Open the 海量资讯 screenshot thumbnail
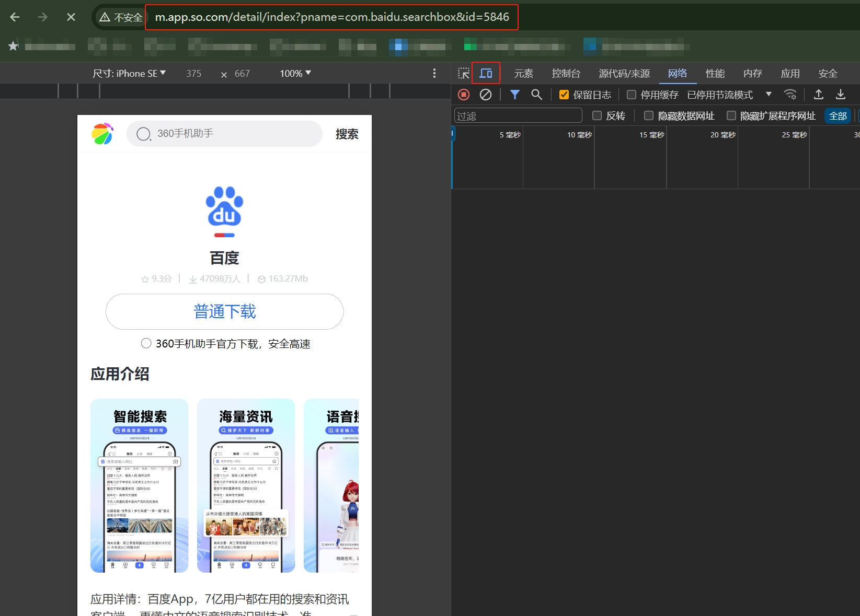The height and width of the screenshot is (616, 860). pyautogui.click(x=246, y=485)
